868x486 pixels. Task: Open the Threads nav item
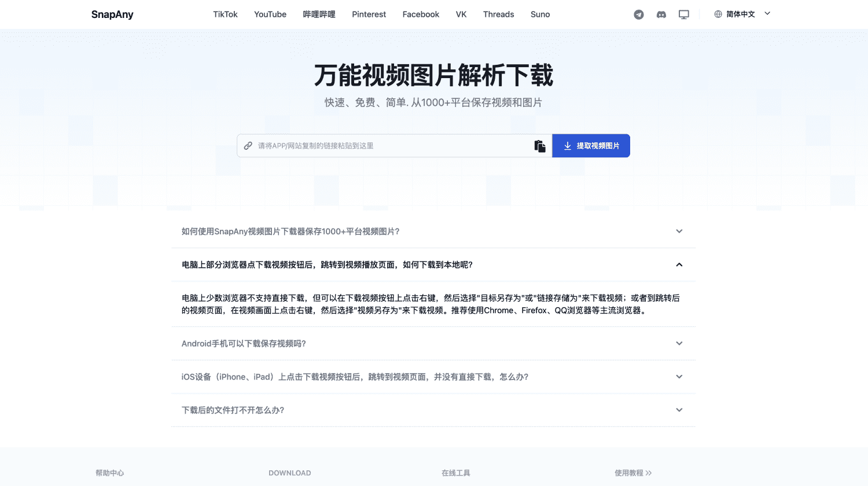(499, 14)
